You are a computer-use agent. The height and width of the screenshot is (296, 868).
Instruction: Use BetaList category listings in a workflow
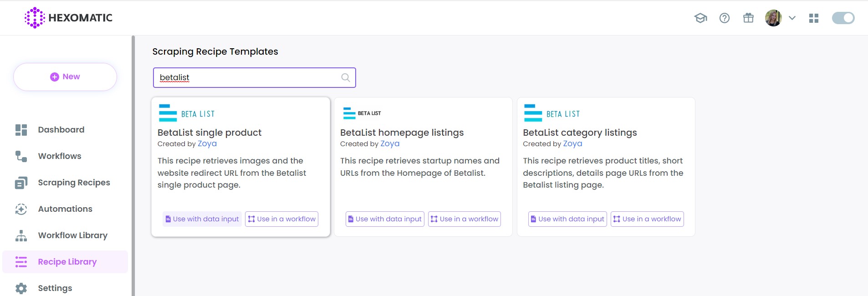click(647, 219)
